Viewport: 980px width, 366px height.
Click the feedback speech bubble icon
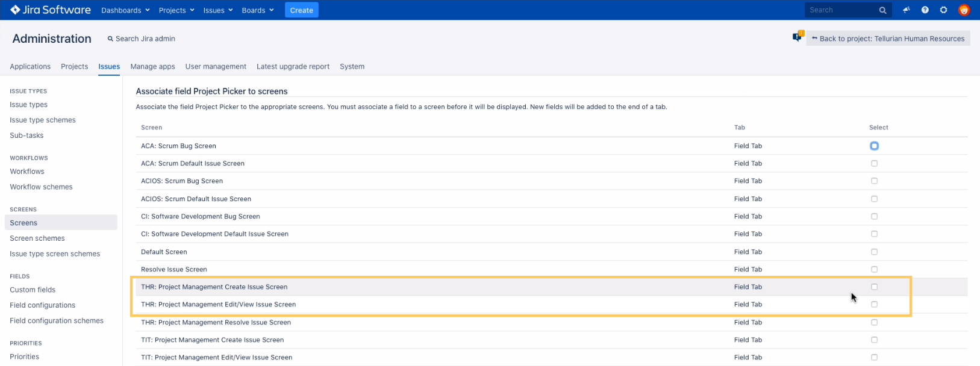pos(797,38)
